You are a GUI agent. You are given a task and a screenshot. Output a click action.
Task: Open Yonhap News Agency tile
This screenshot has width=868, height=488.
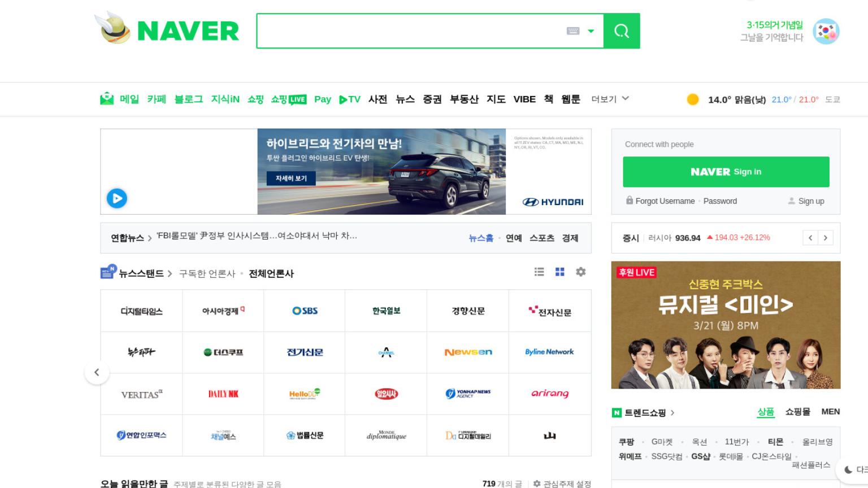(x=468, y=394)
